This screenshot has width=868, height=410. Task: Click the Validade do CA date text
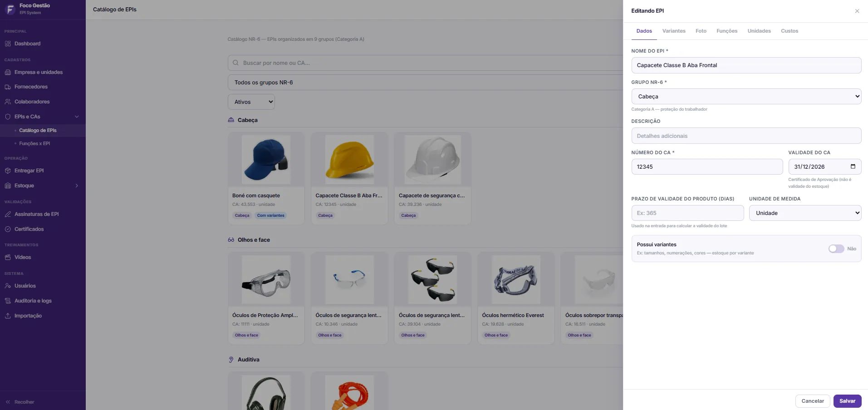coord(809,167)
